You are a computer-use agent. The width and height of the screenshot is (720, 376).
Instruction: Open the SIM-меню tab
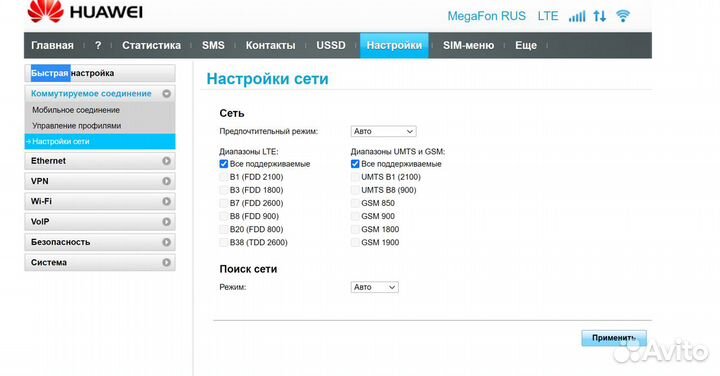click(468, 45)
